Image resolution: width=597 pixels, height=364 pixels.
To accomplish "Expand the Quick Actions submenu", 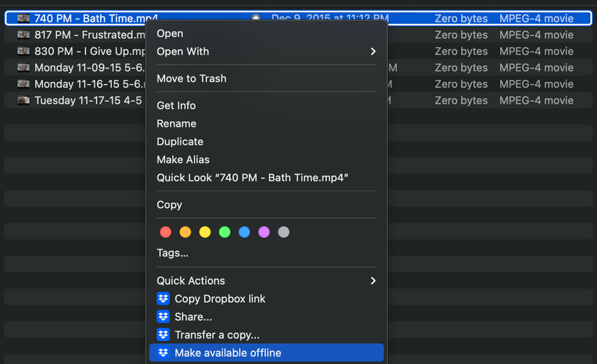I will [372, 280].
